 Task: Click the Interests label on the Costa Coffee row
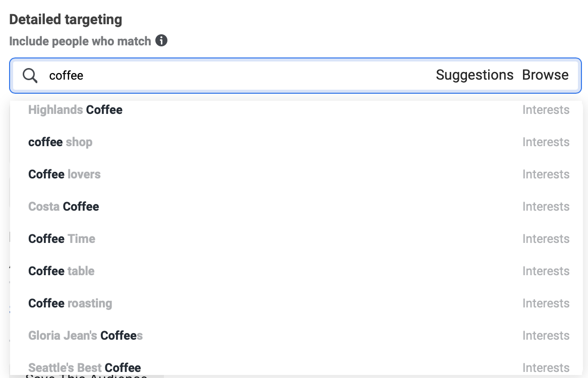coord(546,207)
